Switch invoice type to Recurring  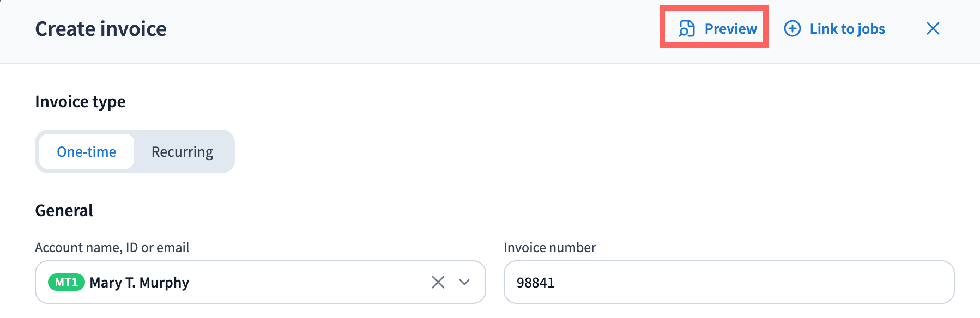click(x=182, y=152)
